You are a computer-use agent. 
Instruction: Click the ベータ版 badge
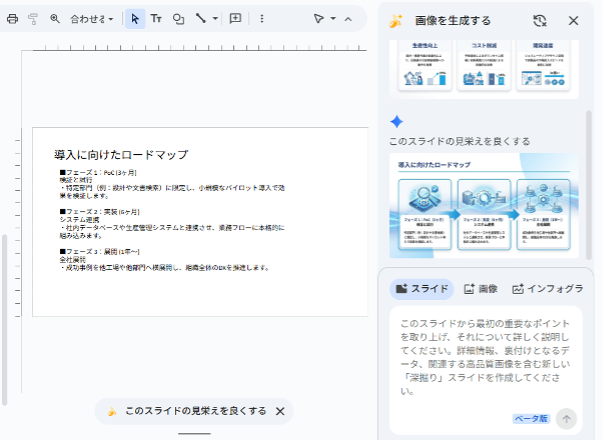click(531, 419)
